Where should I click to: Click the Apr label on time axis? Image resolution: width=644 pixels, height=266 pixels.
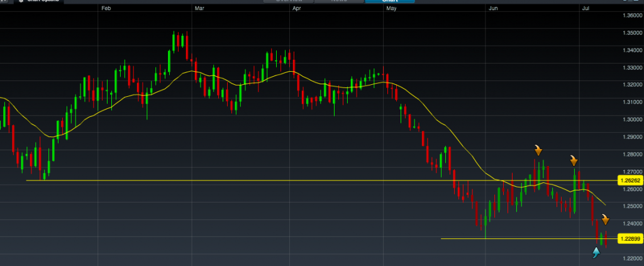296,9
